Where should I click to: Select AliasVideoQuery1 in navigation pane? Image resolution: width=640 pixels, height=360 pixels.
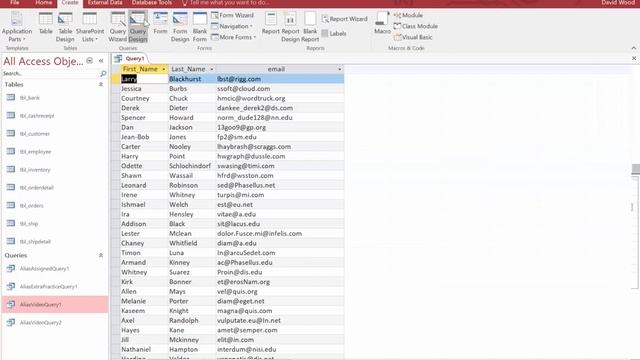click(55, 304)
